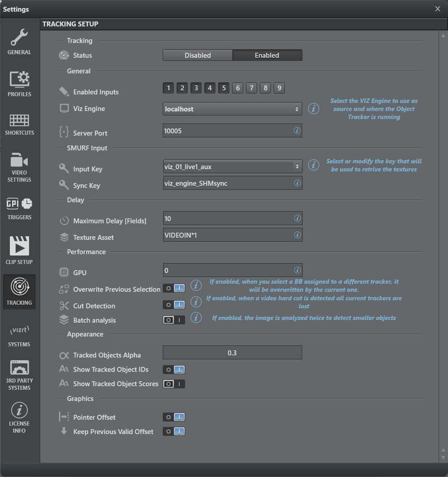The height and width of the screenshot is (477, 448).
Task: Go to Shortcuts settings
Action: tap(19, 124)
